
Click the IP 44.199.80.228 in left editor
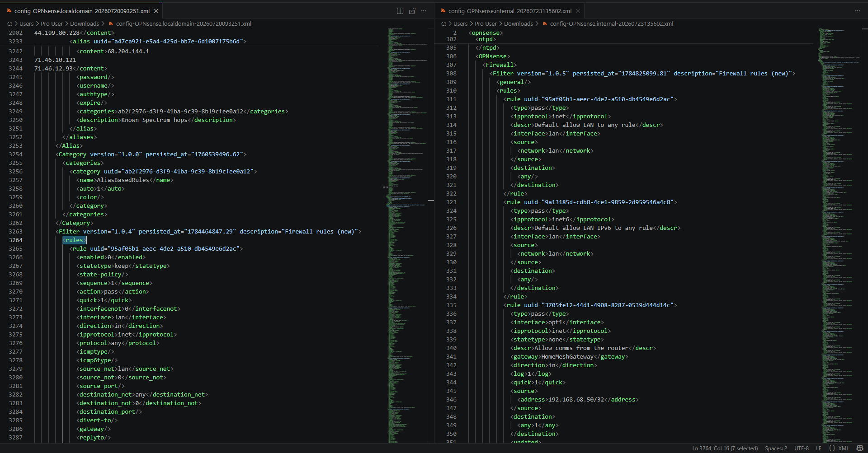[x=57, y=33]
